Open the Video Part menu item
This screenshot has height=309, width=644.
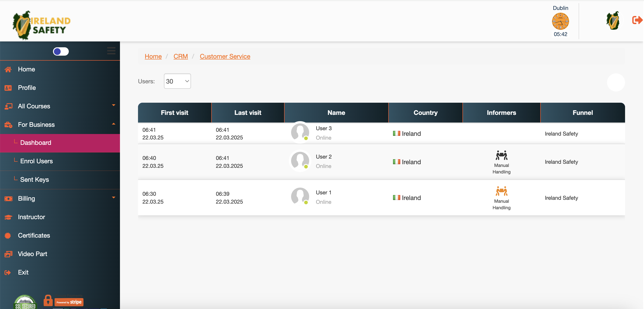60,254
